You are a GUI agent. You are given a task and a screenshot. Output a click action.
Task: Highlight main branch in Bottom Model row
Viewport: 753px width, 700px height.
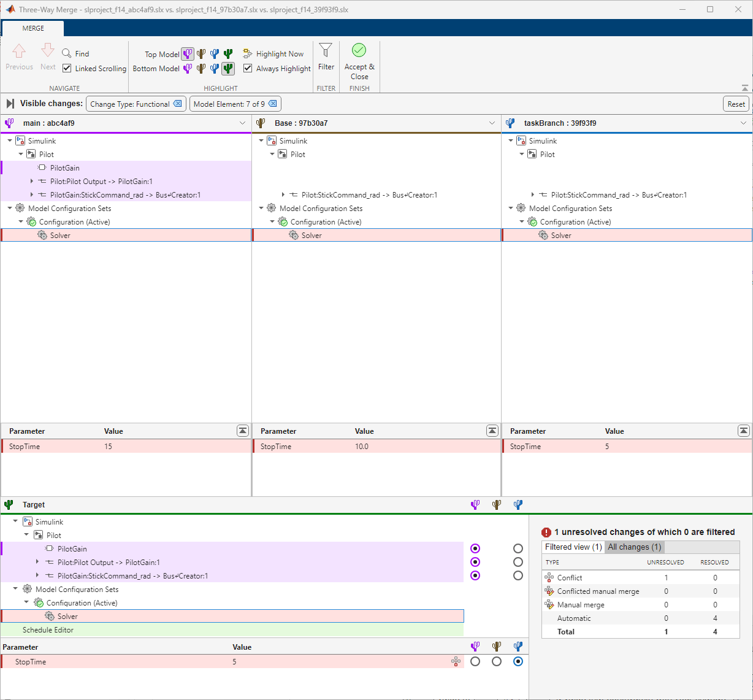[x=188, y=69]
